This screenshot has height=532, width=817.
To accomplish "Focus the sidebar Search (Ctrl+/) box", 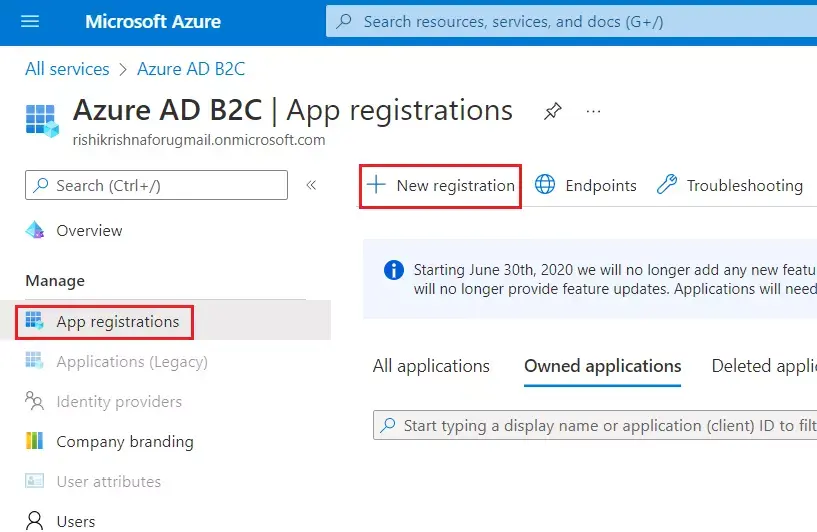I will pos(156,185).
